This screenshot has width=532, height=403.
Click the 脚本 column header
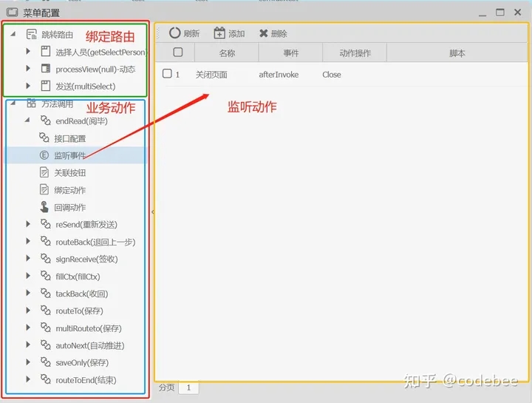tap(457, 53)
